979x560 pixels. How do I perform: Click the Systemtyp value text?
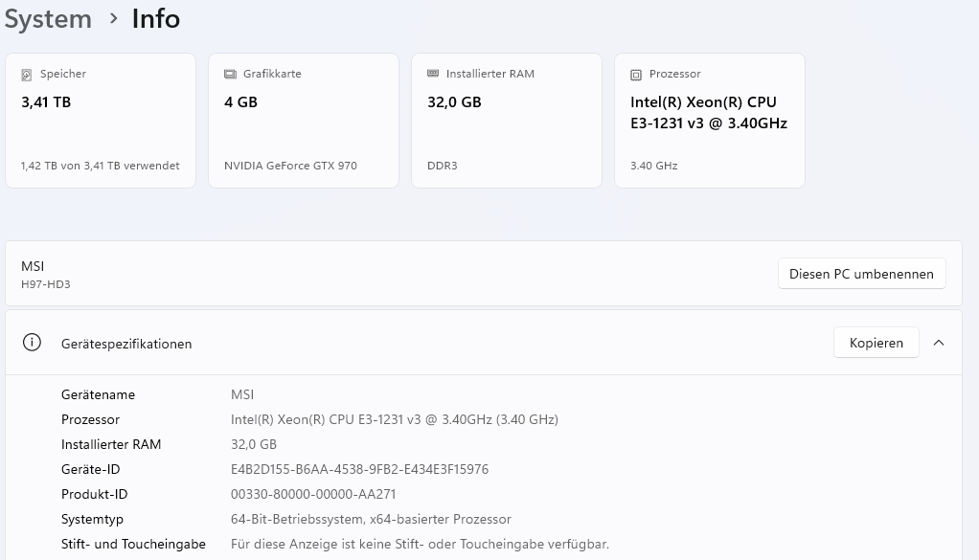pos(371,519)
